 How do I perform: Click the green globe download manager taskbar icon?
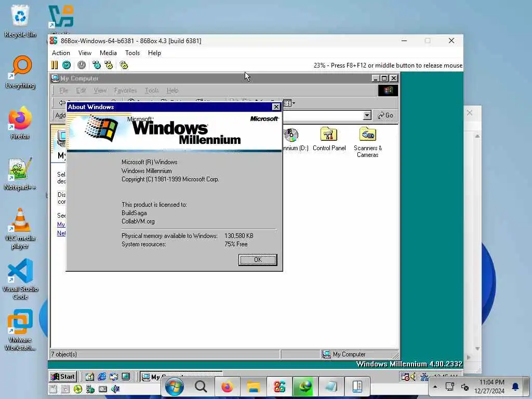(305, 387)
